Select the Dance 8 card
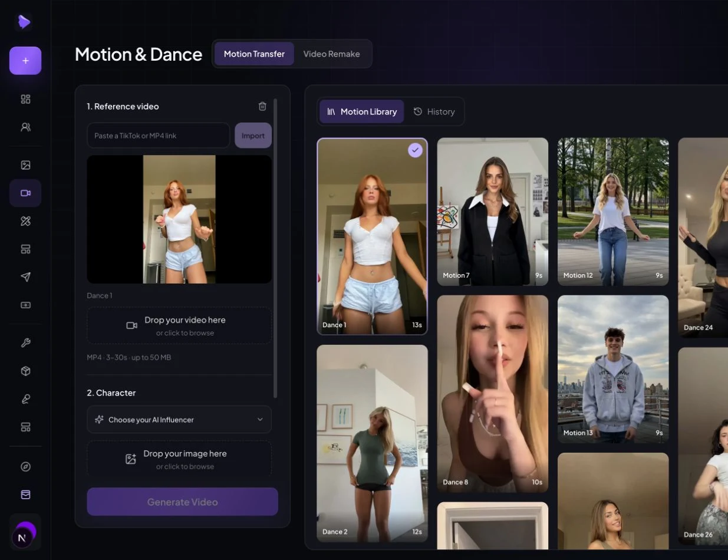 493,394
